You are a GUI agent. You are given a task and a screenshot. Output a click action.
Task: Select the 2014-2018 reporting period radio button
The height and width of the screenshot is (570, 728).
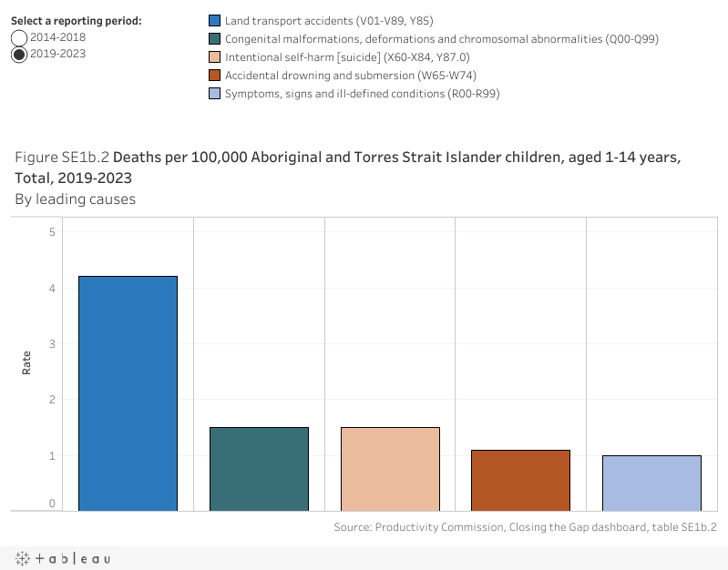click(x=19, y=37)
